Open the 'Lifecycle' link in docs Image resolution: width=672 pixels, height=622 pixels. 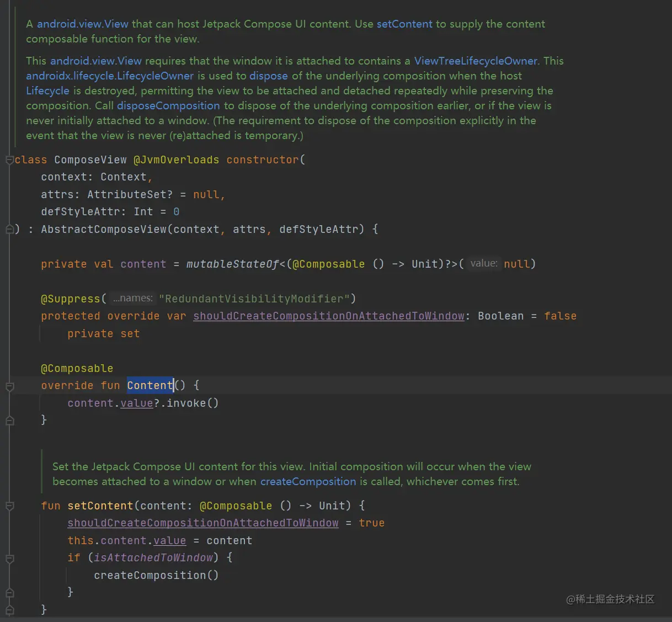pyautogui.click(x=47, y=91)
